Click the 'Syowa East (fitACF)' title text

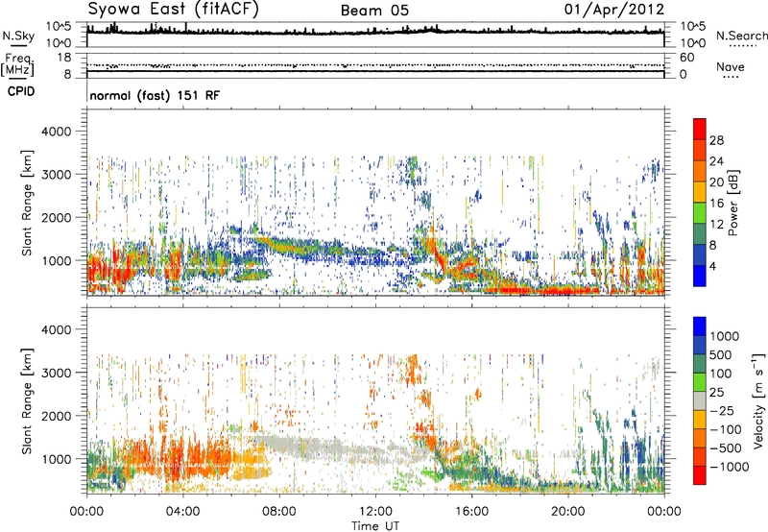(174, 10)
